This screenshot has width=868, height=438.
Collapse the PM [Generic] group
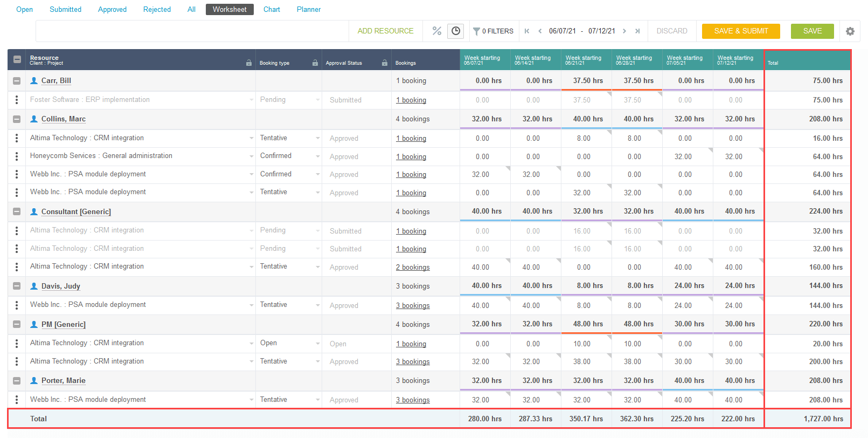pyautogui.click(x=17, y=324)
